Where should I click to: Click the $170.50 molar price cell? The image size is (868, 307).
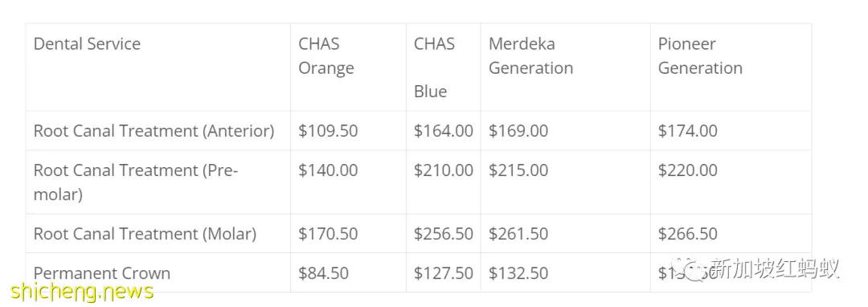point(328,233)
